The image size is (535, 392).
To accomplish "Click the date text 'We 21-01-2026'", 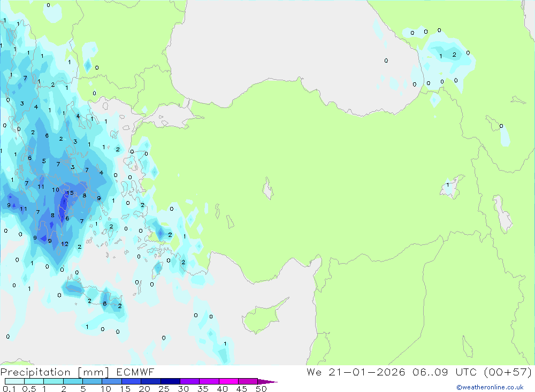I will coord(356,372).
